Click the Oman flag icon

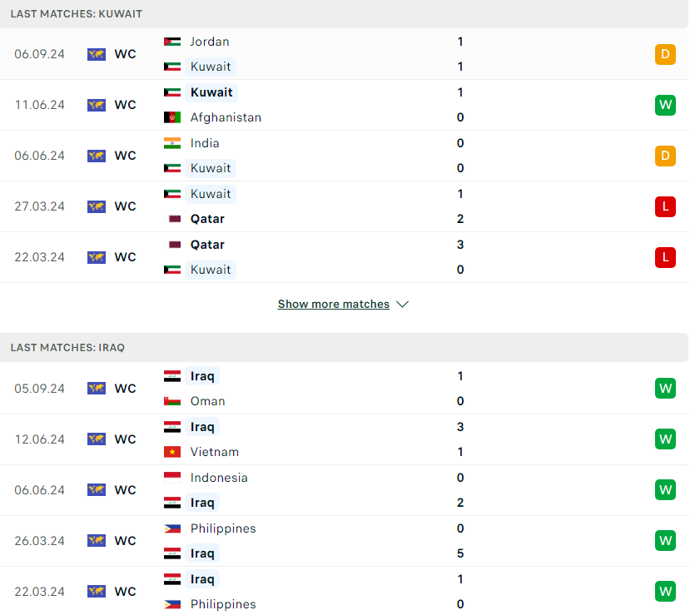(x=172, y=401)
